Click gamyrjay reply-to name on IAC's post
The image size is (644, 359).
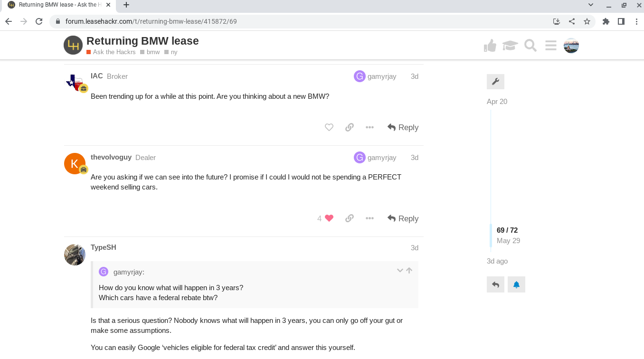(382, 76)
